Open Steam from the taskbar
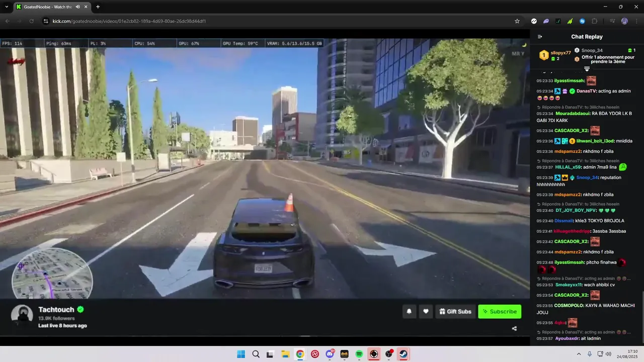Viewport: 644px width, 362px height. pos(404,354)
